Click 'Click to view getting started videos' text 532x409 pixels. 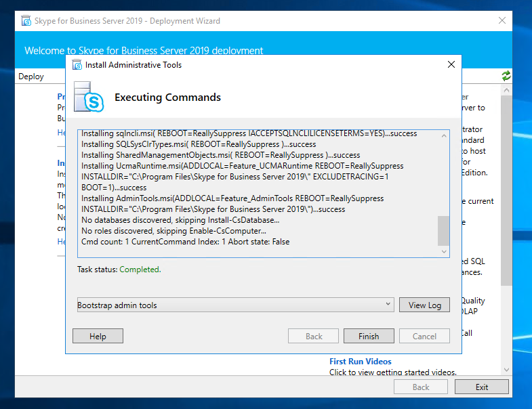pyautogui.click(x=393, y=372)
